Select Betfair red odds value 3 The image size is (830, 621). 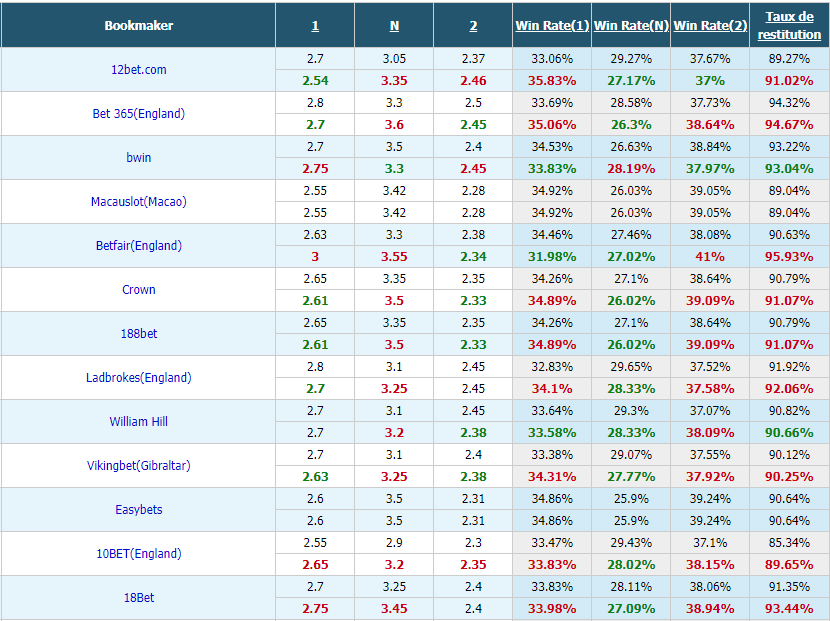click(x=315, y=256)
